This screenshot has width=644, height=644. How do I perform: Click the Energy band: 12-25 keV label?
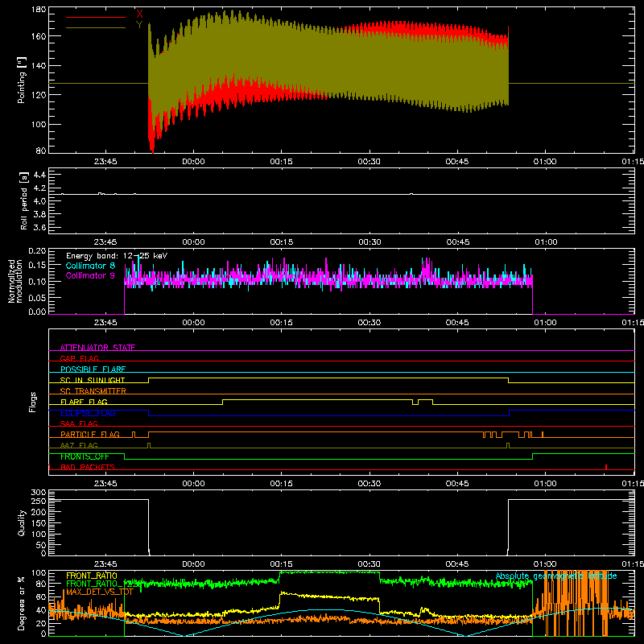[x=117, y=256]
